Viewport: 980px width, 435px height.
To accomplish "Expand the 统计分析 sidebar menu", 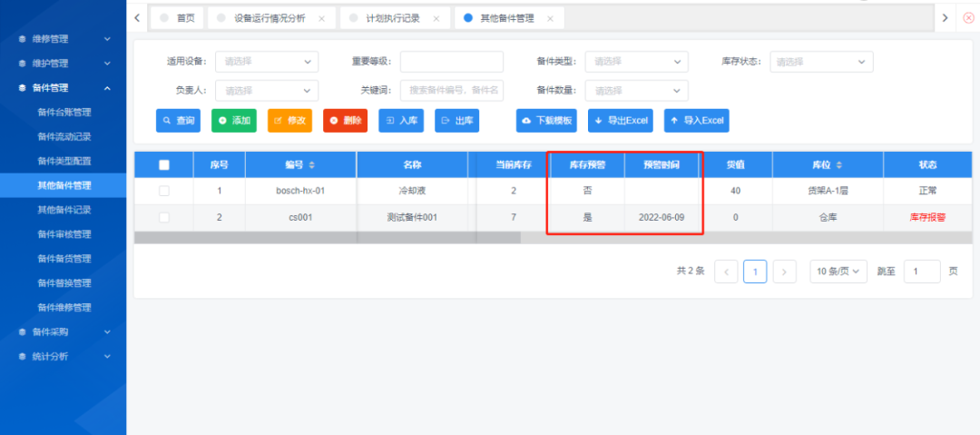I will point(64,356).
